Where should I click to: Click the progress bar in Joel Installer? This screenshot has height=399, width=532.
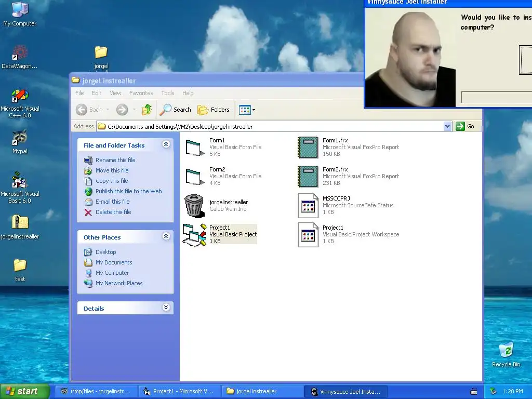(496, 98)
